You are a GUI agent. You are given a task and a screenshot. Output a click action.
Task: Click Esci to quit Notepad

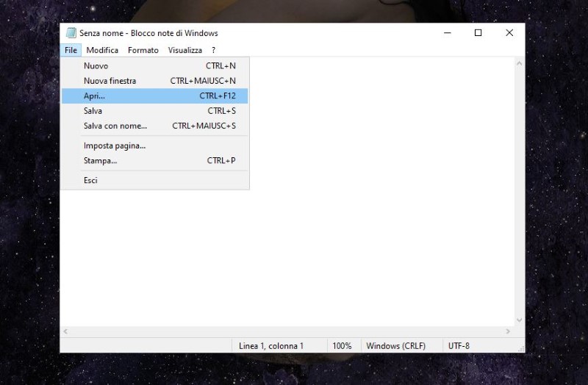(90, 180)
